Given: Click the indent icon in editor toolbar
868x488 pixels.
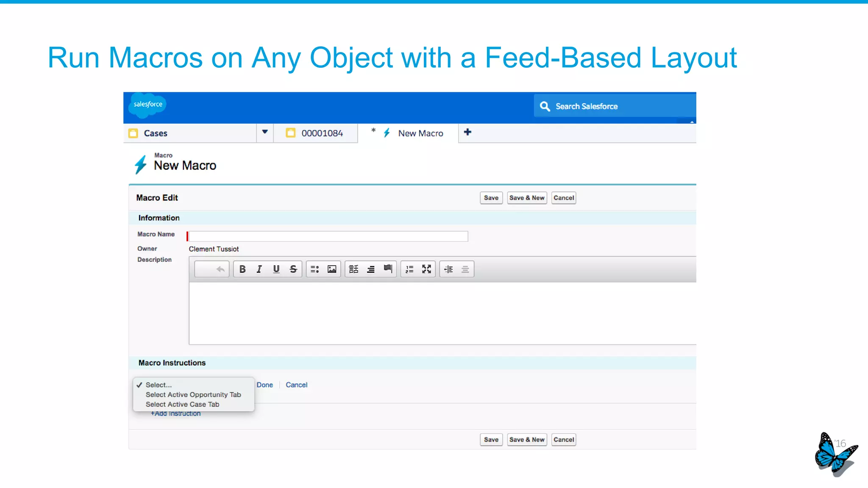Looking at the screenshot, I should click(448, 269).
